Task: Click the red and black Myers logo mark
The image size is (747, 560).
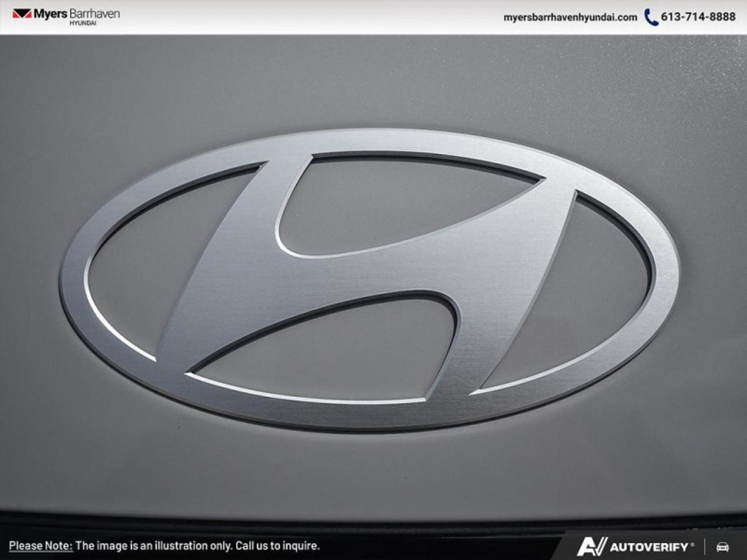Action: pos(22,14)
